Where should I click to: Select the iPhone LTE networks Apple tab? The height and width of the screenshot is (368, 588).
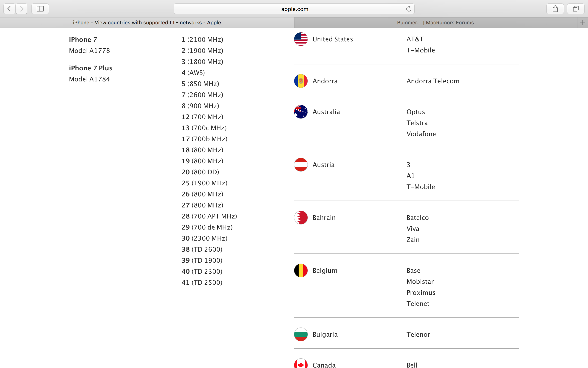point(147,23)
